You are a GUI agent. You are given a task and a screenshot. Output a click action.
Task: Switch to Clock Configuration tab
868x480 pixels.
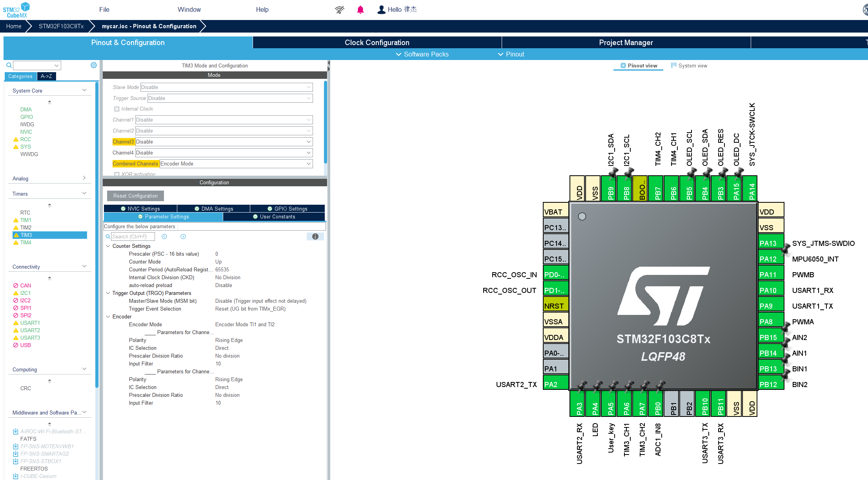377,42
